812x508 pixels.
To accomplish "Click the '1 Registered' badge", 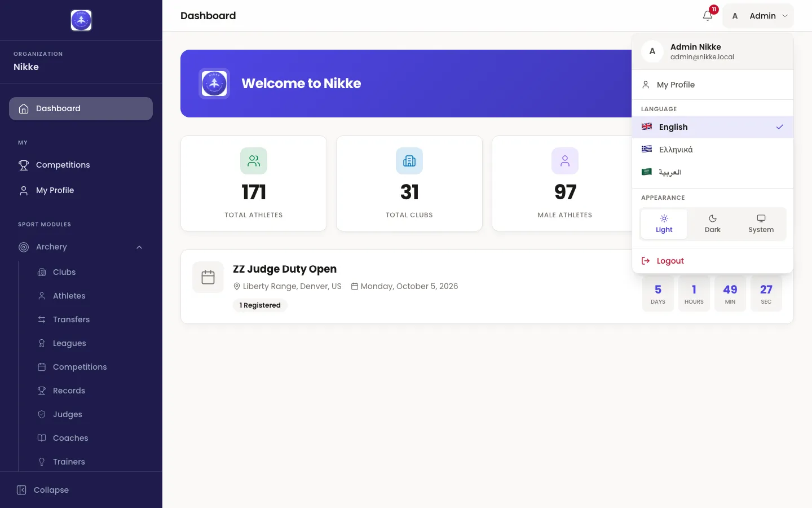I will 260,305.
